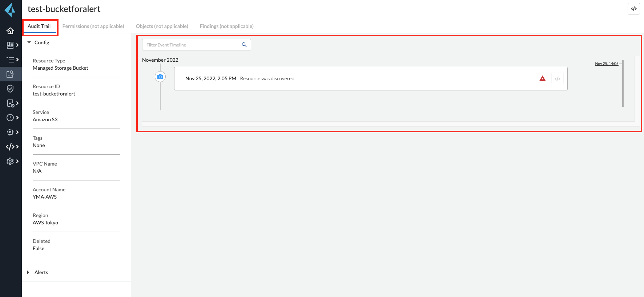Image resolution: width=644 pixels, height=297 pixels.
Task: Click the code icon on the discovered event
Action: [558, 78]
